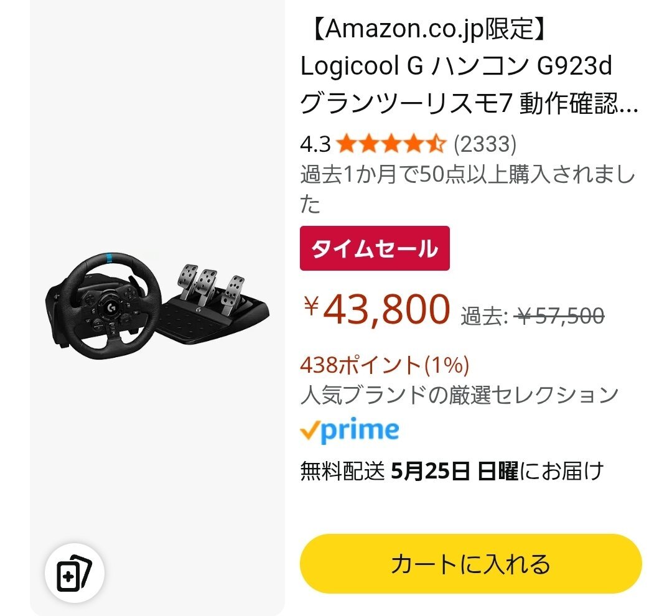The width and height of the screenshot is (672, 616).
Task: Select the ¥43,800 sale price
Action: click(x=376, y=308)
